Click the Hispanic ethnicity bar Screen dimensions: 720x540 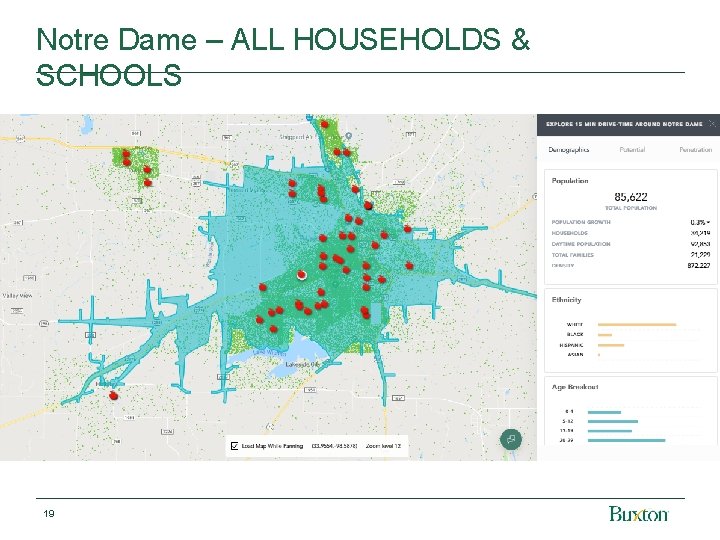click(611, 345)
